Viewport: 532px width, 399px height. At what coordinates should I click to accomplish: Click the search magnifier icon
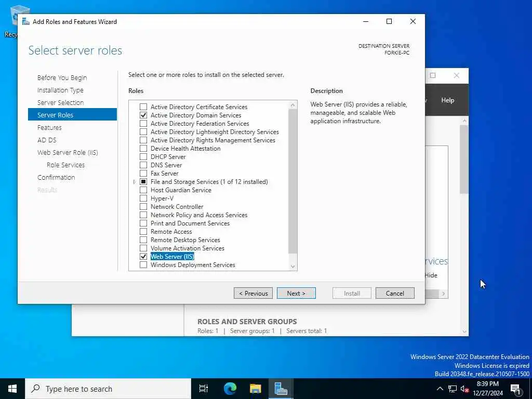[35, 389]
